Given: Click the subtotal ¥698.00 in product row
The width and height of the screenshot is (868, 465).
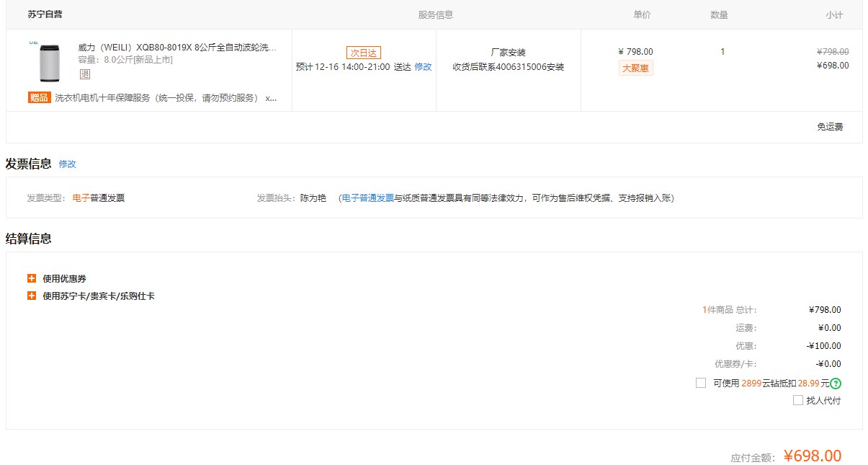Looking at the screenshot, I should coord(833,66).
